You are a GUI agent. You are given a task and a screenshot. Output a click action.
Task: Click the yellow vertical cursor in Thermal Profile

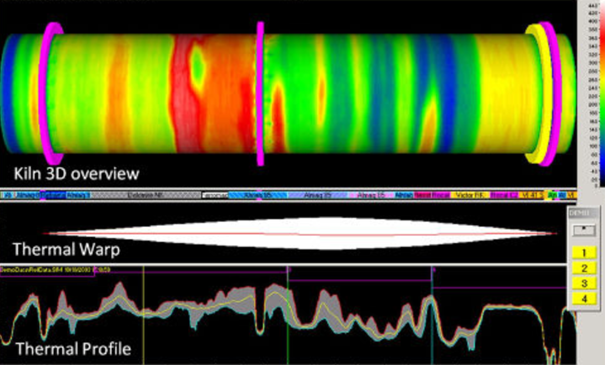[143, 315]
